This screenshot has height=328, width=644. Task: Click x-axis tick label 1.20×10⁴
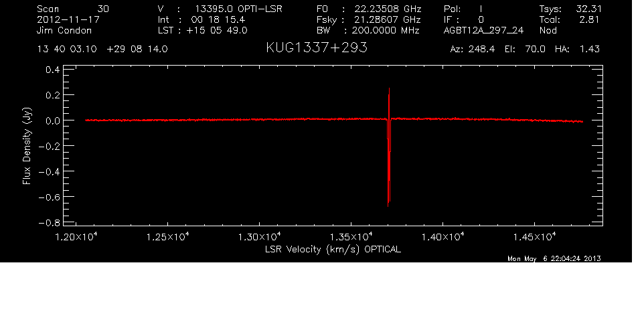76,237
